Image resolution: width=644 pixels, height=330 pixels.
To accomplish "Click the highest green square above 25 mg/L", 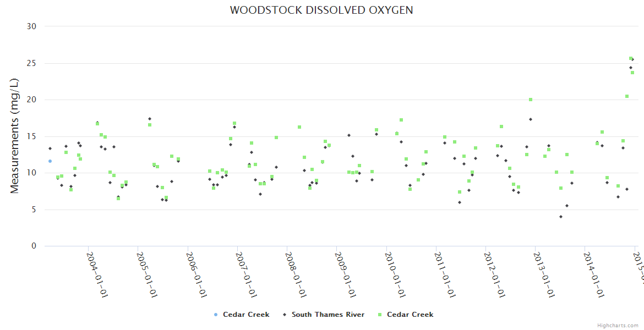I will pos(631,58).
